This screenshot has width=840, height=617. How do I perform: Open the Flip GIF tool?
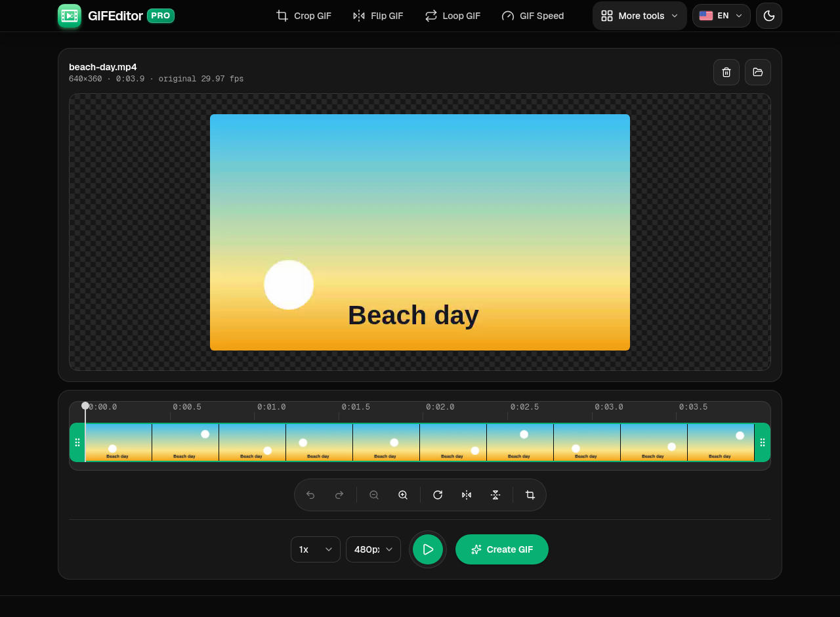(378, 16)
